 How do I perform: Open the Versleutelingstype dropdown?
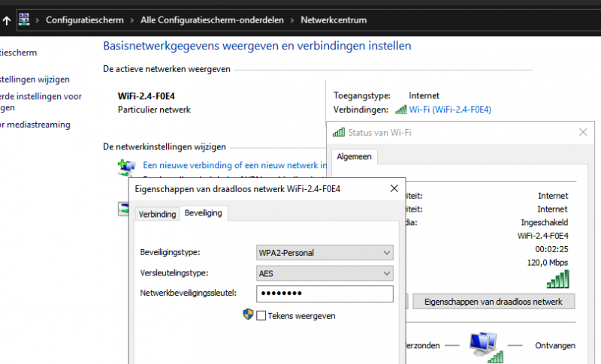pos(325,273)
